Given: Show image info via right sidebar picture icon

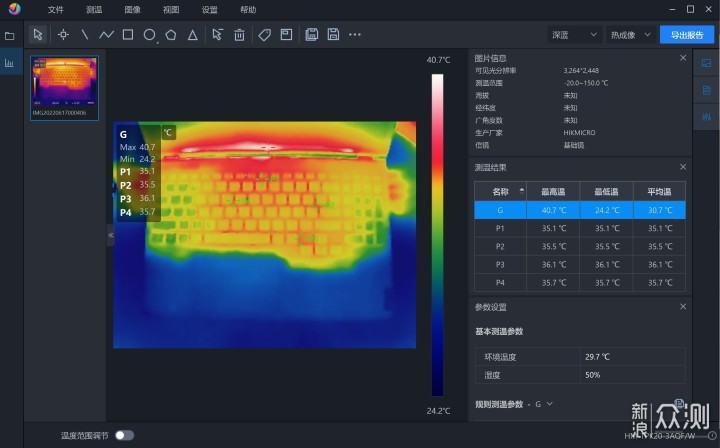Looking at the screenshot, I should pyautogui.click(x=706, y=63).
